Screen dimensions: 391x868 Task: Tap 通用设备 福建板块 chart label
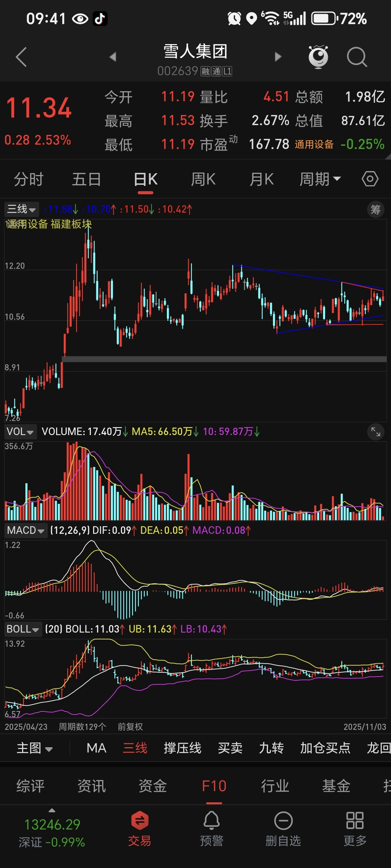click(49, 224)
